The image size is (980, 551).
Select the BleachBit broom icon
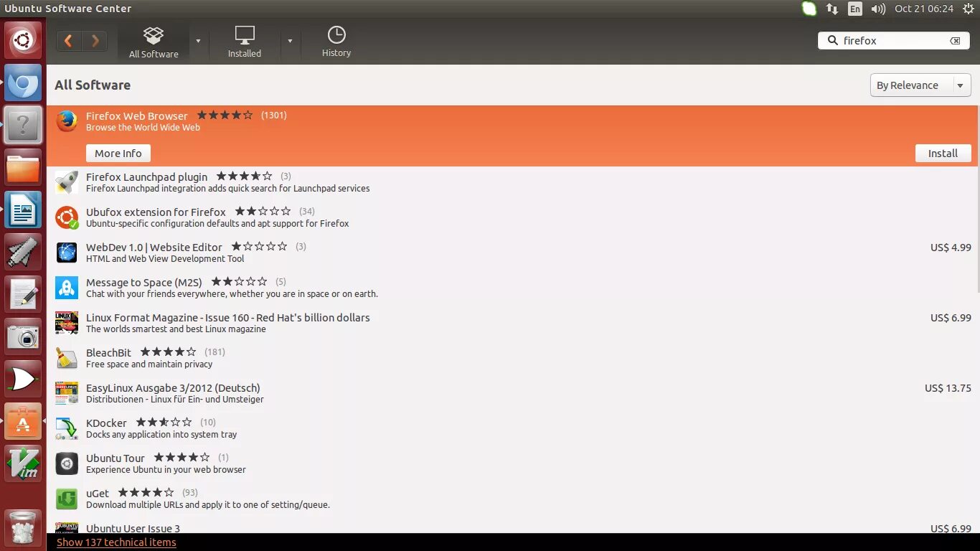point(67,358)
